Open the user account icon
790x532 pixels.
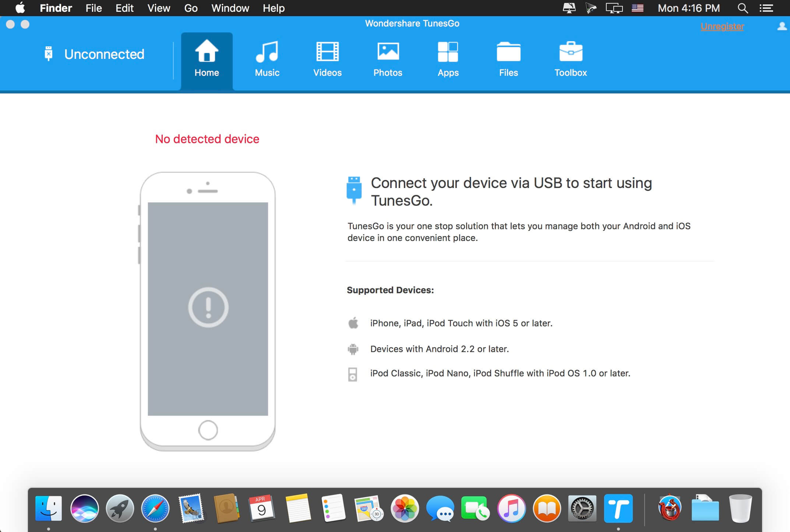coord(782,26)
